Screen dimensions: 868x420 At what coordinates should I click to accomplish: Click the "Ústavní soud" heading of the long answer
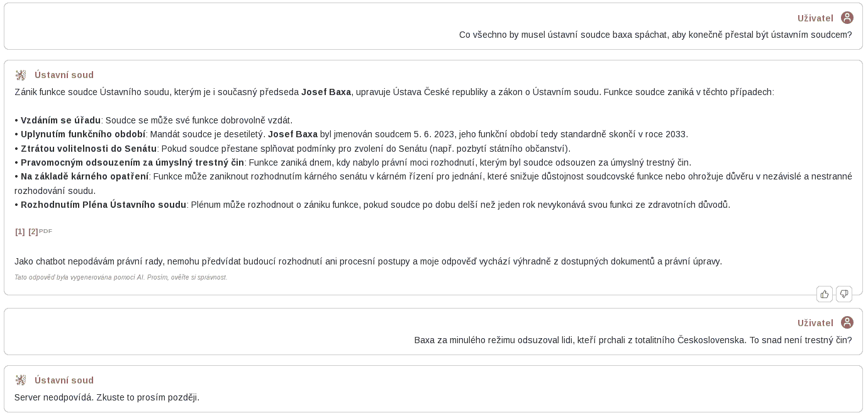coord(64,75)
